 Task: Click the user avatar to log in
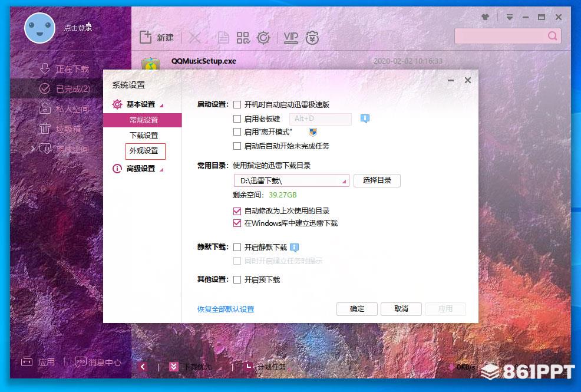tap(40, 28)
